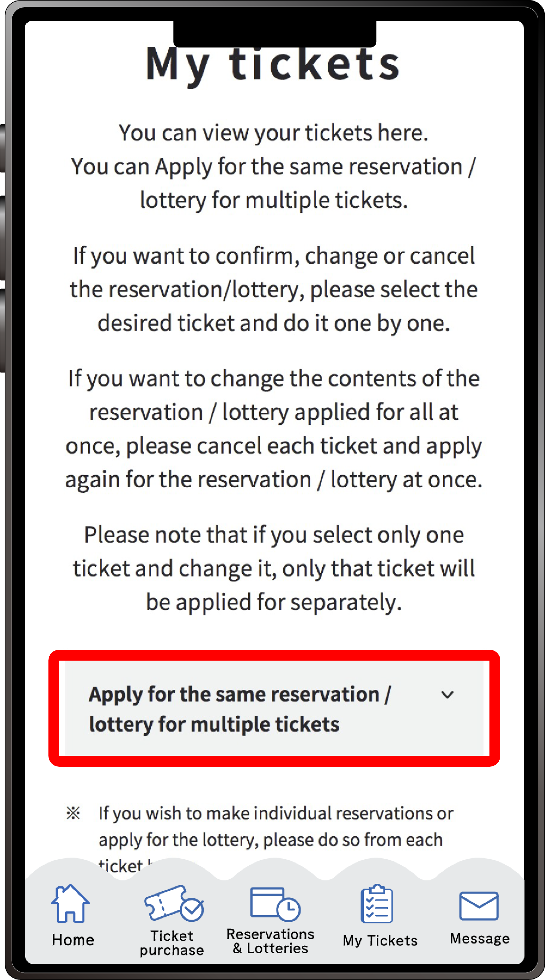Click the My tickets page heading
Image resolution: width=545 pixels, height=980 pixels.
coord(273,65)
